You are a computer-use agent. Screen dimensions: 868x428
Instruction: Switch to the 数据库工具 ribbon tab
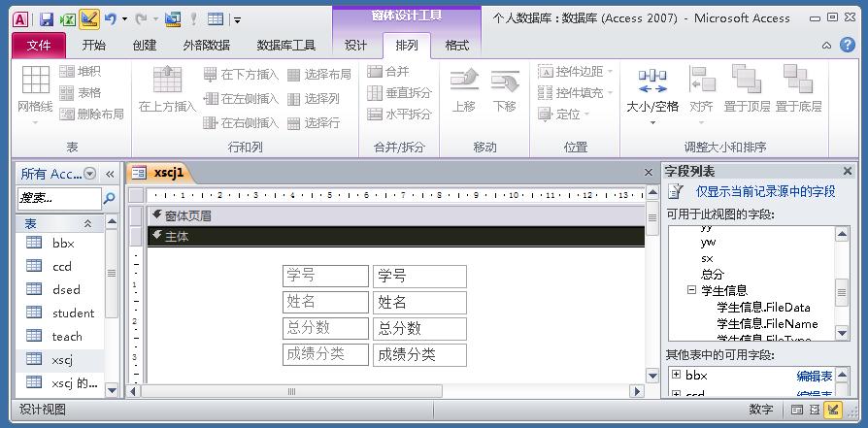point(286,46)
